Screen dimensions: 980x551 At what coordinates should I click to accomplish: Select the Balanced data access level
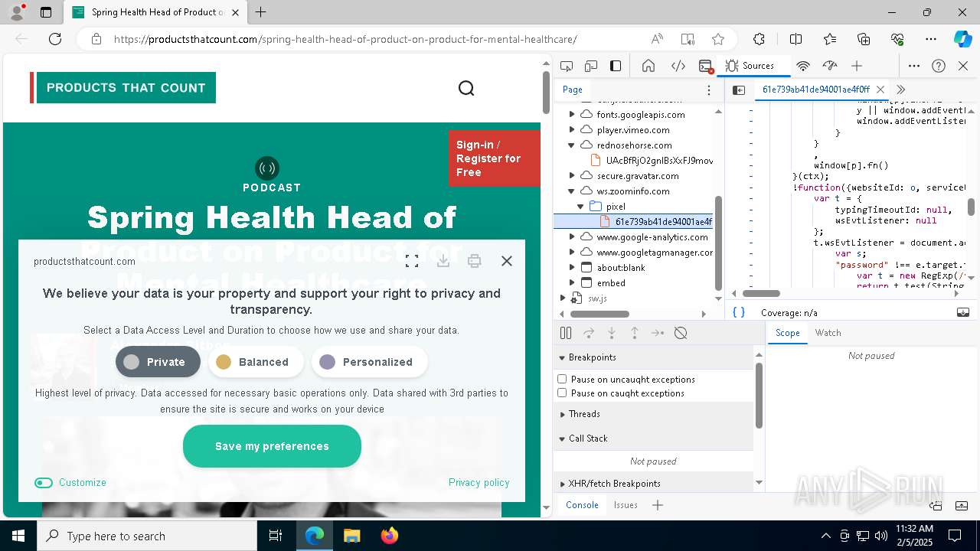(256, 362)
